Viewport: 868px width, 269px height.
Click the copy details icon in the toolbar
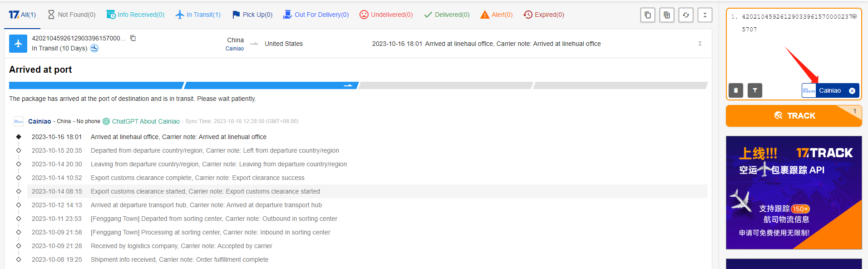667,15
